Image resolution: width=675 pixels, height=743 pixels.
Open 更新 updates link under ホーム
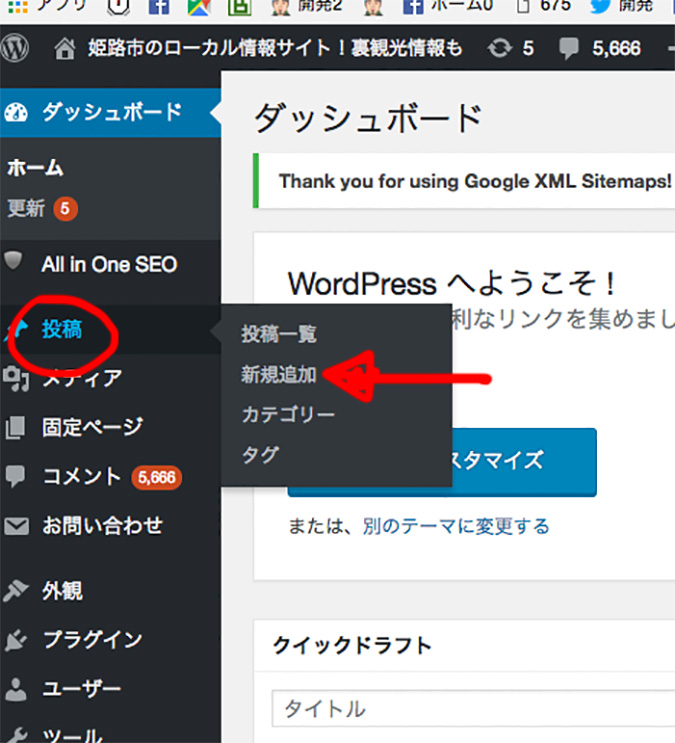tap(25, 208)
